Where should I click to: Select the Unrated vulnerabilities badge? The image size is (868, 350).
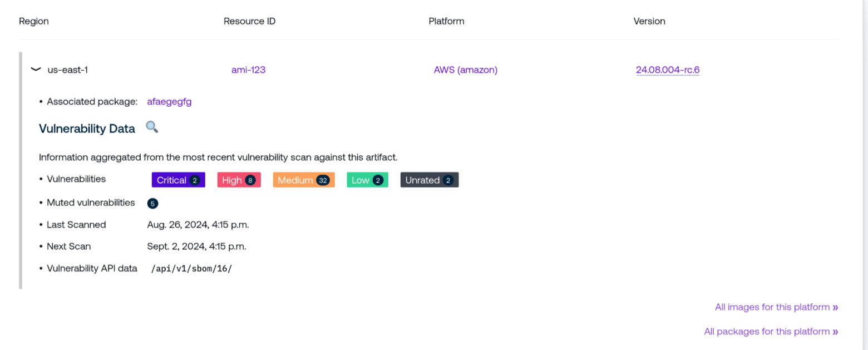point(430,180)
